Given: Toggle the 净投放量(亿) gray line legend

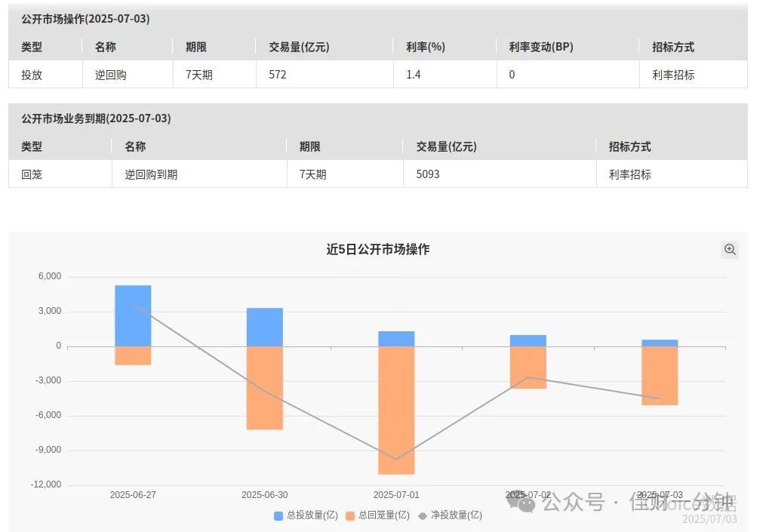Looking at the screenshot, I should click(x=450, y=515).
